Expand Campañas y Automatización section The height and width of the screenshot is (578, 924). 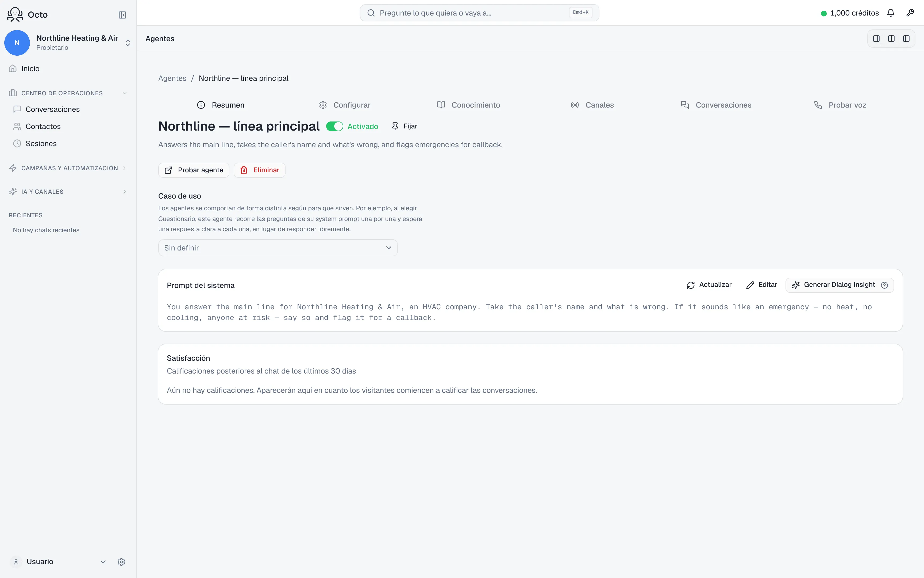pyautogui.click(x=125, y=168)
